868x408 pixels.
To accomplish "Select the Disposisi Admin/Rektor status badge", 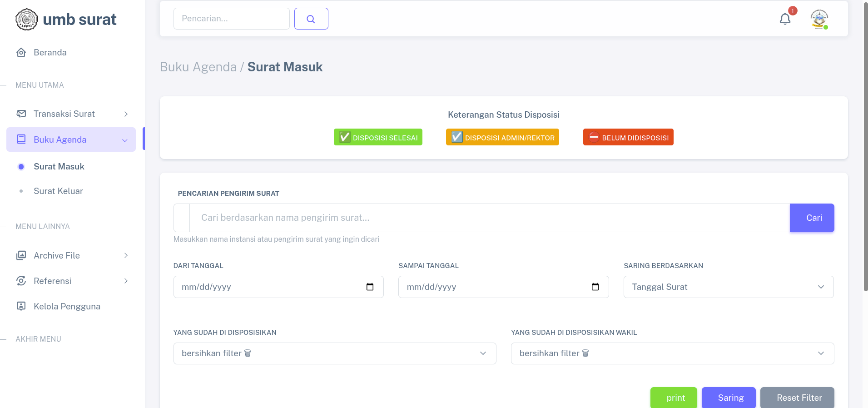I will click(x=502, y=137).
